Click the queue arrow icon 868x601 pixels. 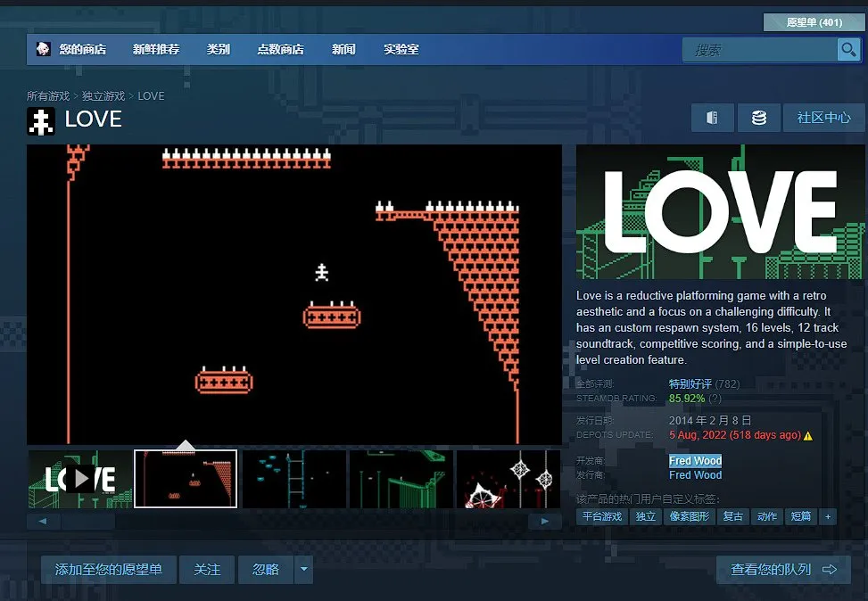(830, 570)
